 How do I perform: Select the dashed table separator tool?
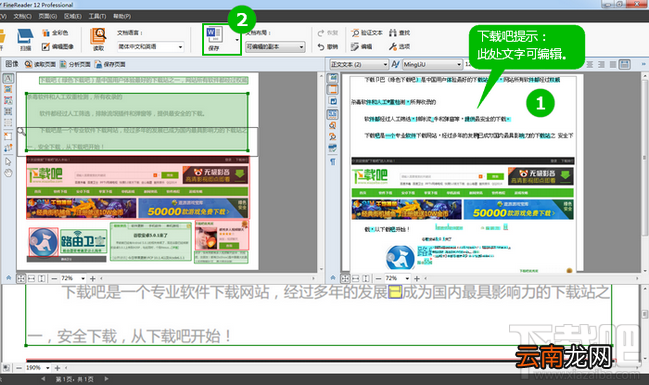[x=8, y=123]
